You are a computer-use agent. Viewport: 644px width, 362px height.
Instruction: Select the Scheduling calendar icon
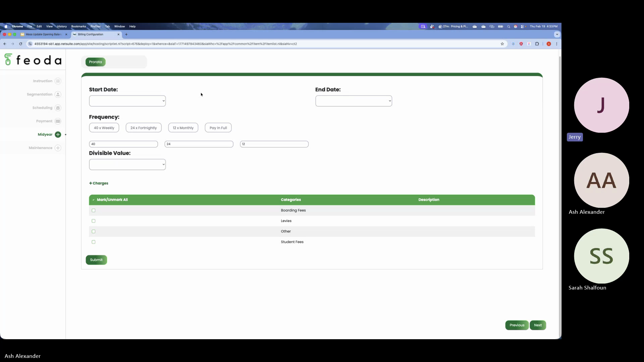[58, 108]
